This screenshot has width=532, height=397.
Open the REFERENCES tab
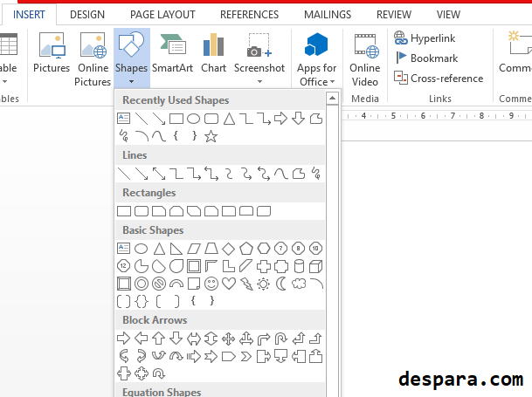tap(249, 15)
